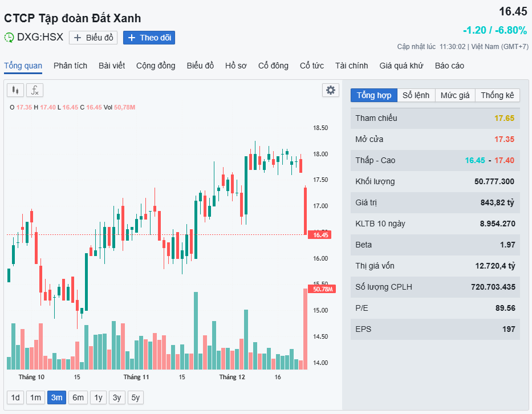The height and width of the screenshot is (414, 532).
Task: Open the 'Biểu đồ' navigation tab
Action: pos(200,66)
